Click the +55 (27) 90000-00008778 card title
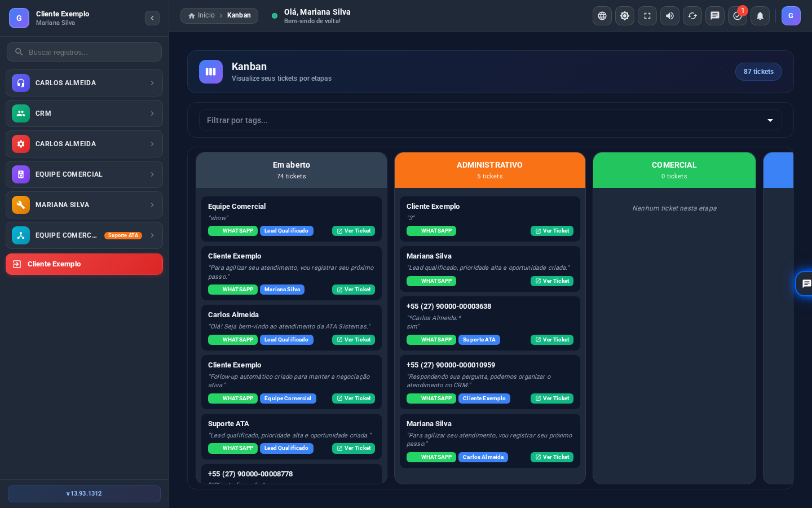The width and height of the screenshot is (812, 508). click(250, 474)
